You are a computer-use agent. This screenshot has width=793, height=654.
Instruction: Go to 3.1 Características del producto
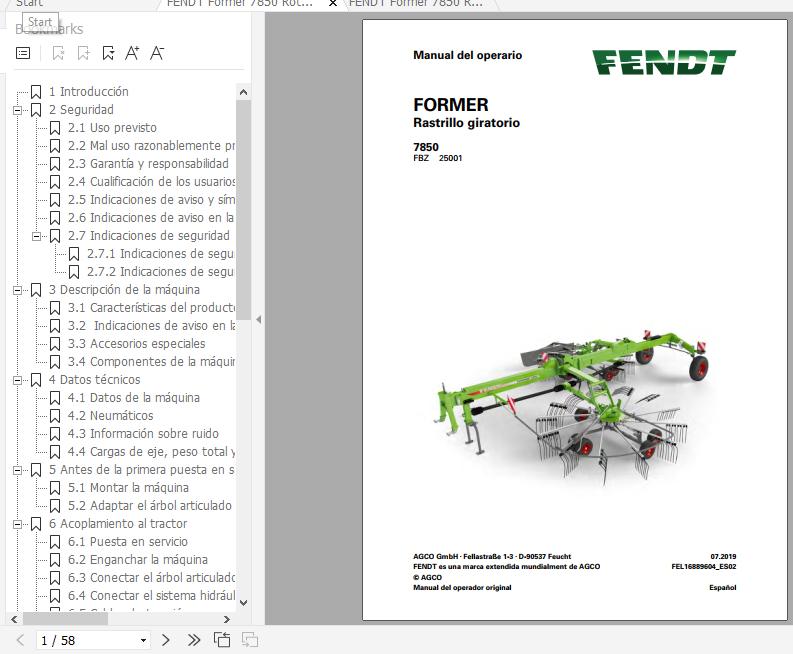tap(151, 308)
